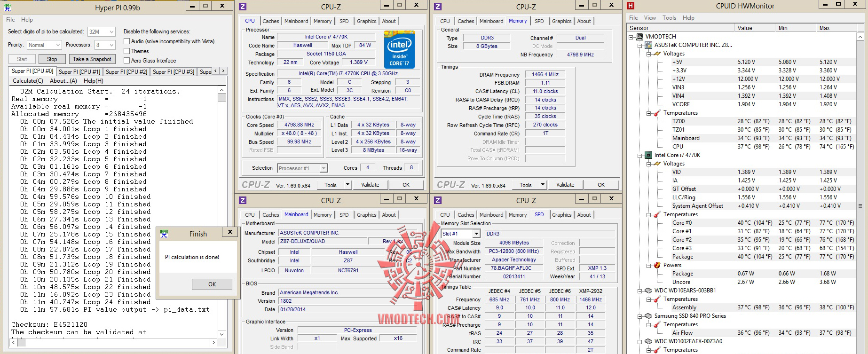Click the Max column header in HWMonitor
Viewport: 868px width, 354px height.
(x=836, y=28)
